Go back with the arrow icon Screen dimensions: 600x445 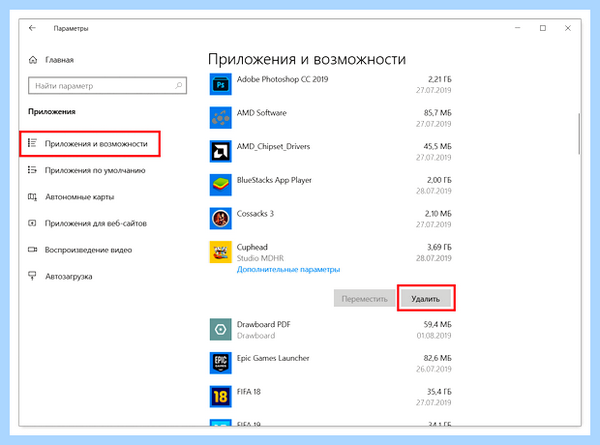coord(32,28)
